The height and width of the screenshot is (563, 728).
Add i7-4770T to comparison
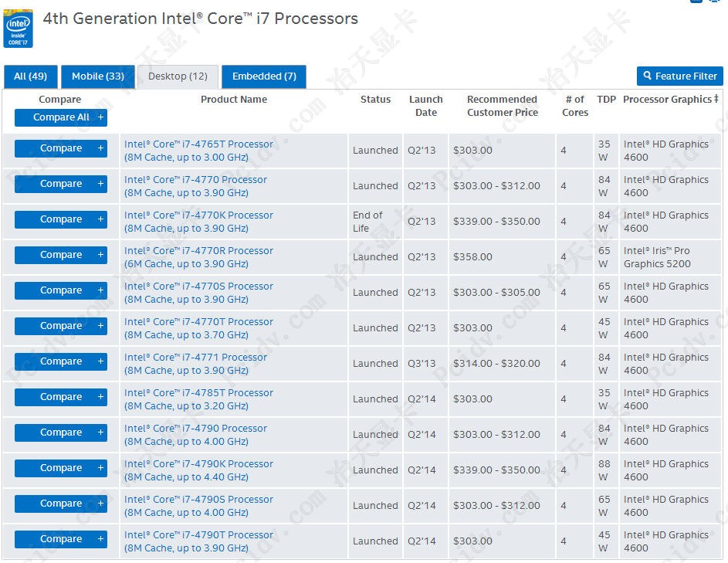click(61, 326)
